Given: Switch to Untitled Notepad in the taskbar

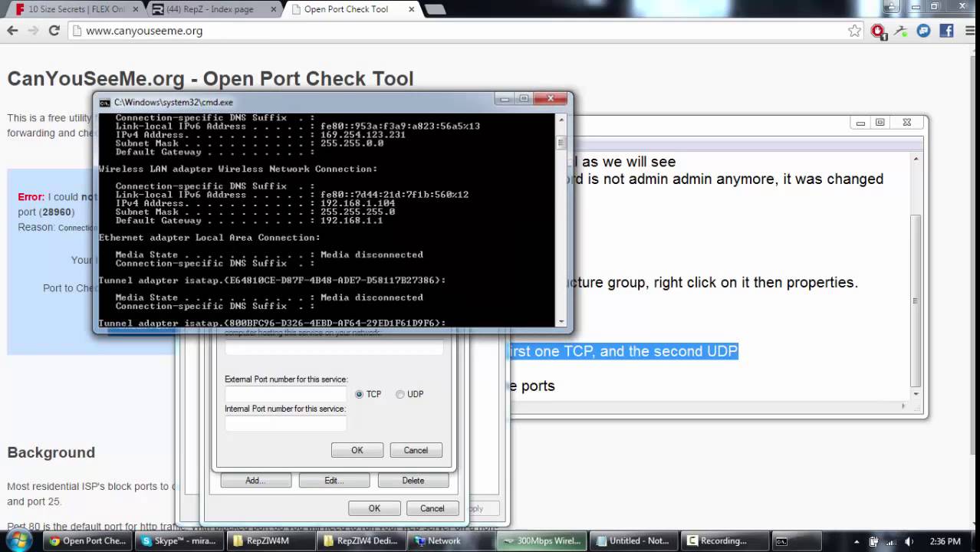Looking at the screenshot, I should click(633, 540).
